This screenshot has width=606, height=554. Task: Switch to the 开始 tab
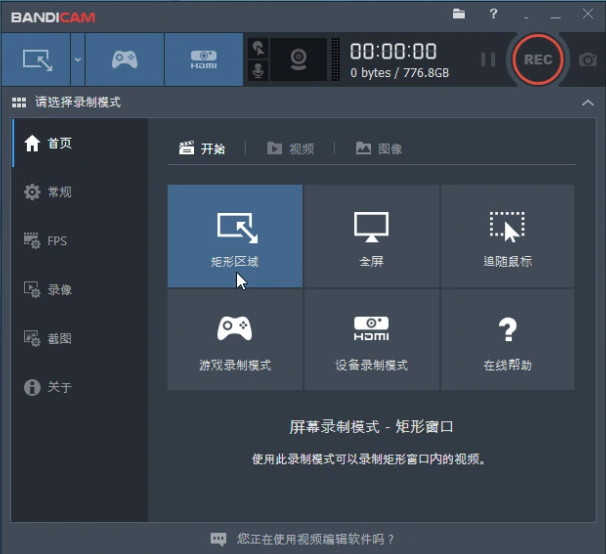[x=202, y=148]
